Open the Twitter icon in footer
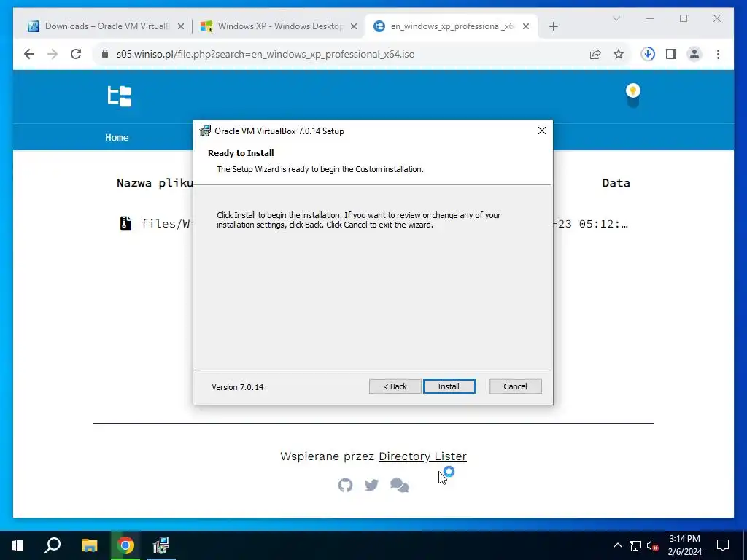The width and height of the screenshot is (747, 560). tap(371, 485)
